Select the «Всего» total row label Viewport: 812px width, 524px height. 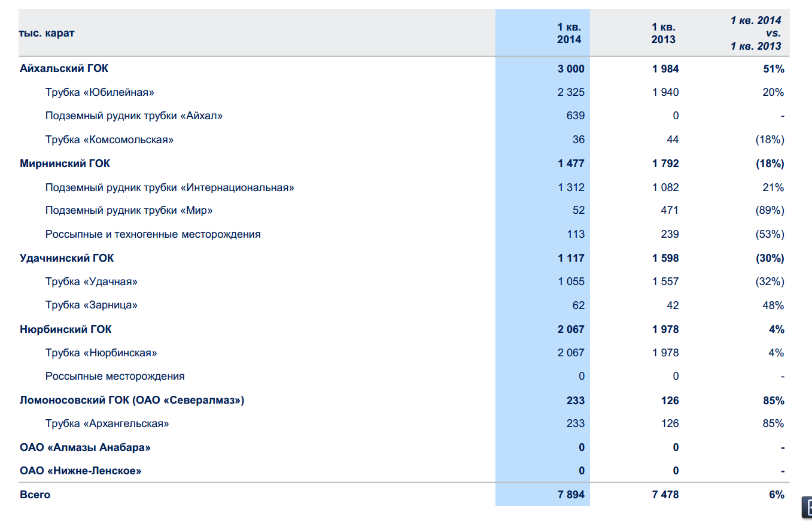(35, 495)
